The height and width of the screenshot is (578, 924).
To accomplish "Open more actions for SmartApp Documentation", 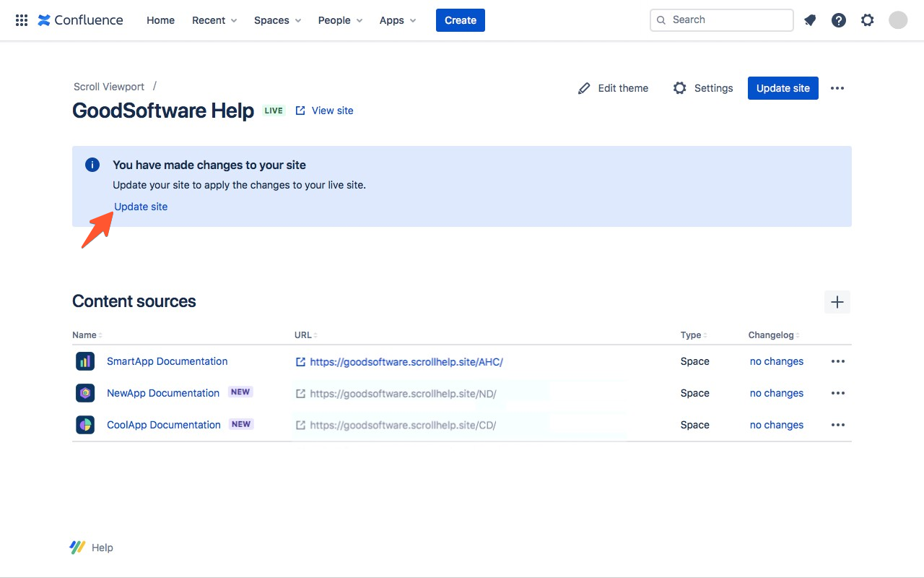I will click(x=837, y=361).
